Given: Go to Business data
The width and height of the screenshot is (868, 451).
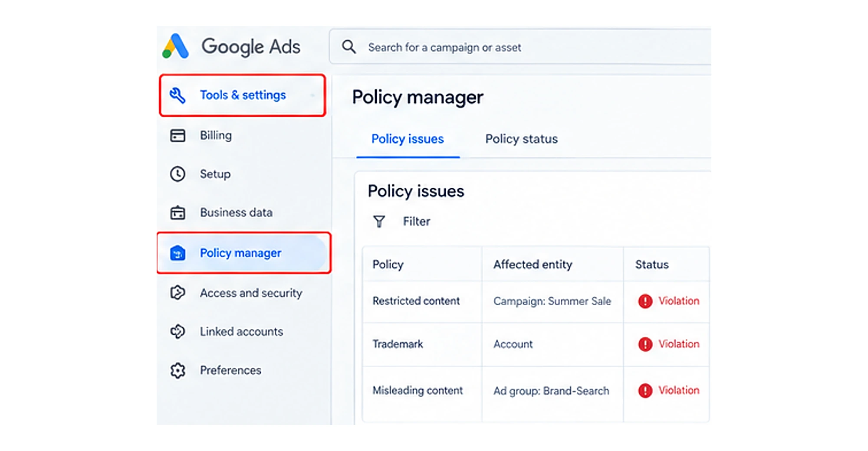Looking at the screenshot, I should pos(236,212).
